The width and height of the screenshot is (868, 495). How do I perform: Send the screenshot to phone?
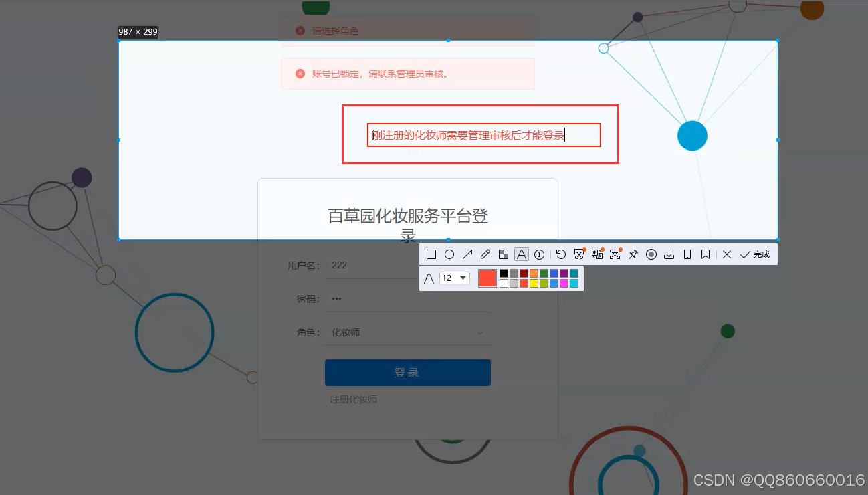point(687,254)
